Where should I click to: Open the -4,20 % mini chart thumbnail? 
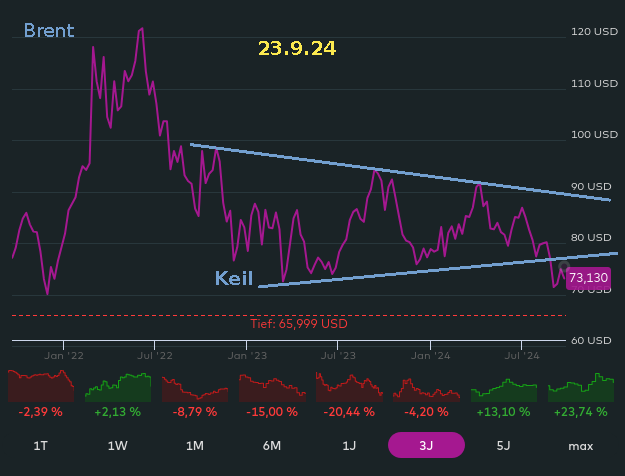(426, 389)
